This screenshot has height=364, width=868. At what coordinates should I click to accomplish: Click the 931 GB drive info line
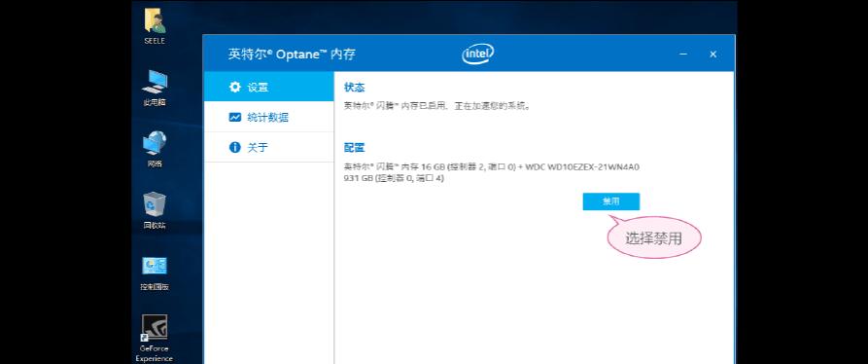394,178
